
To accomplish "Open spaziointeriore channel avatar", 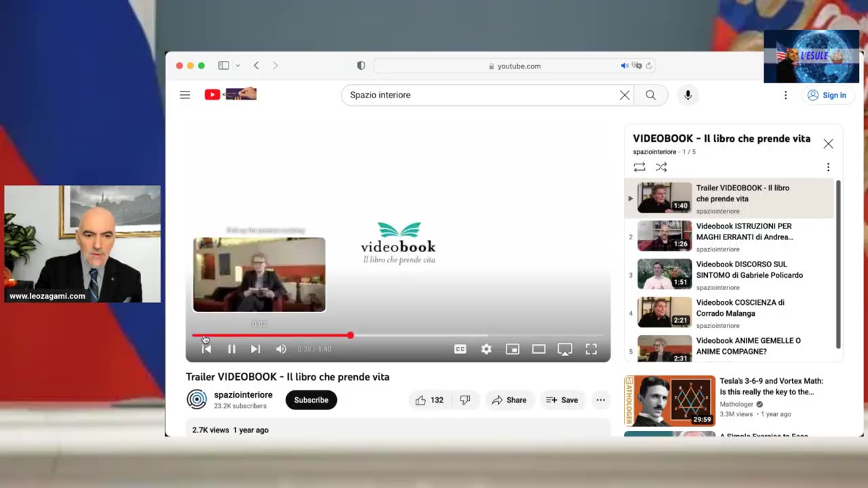I will (x=197, y=400).
